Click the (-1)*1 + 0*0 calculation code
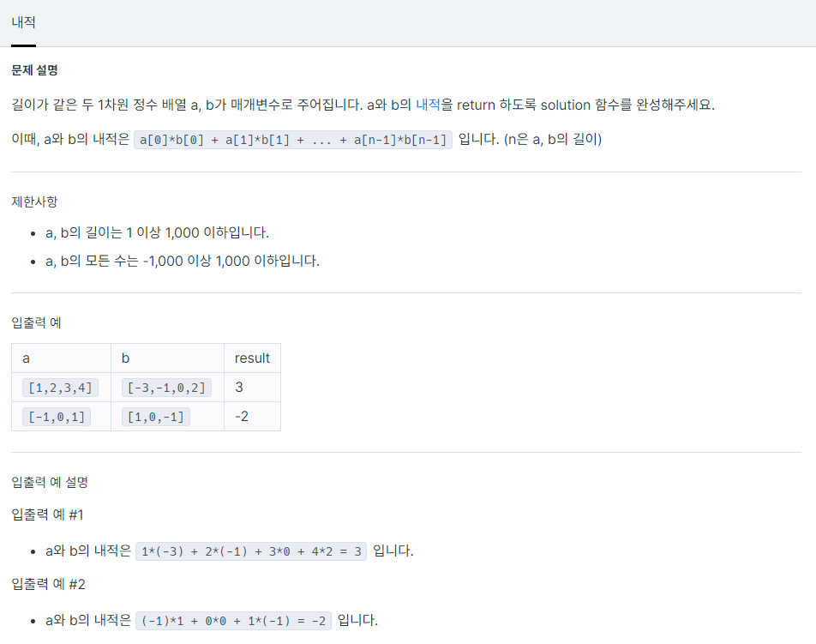Viewport: 816px width, 644px height. coord(233,621)
